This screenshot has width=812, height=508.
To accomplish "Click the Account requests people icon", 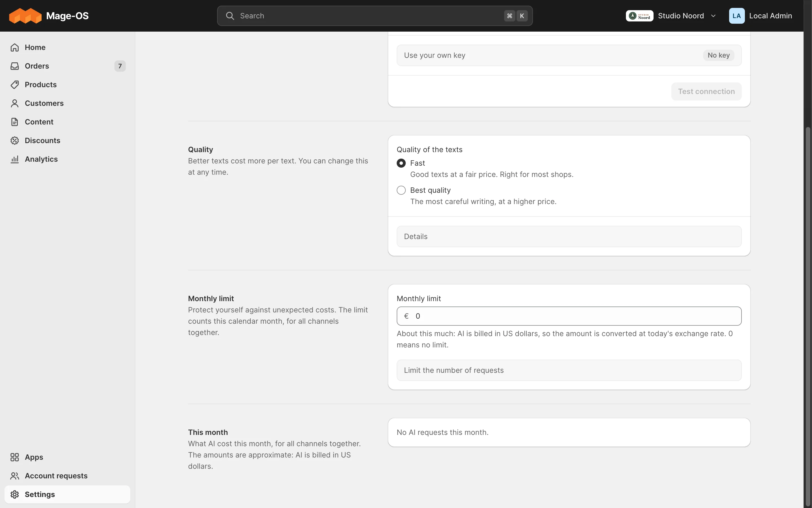I will pos(14,476).
